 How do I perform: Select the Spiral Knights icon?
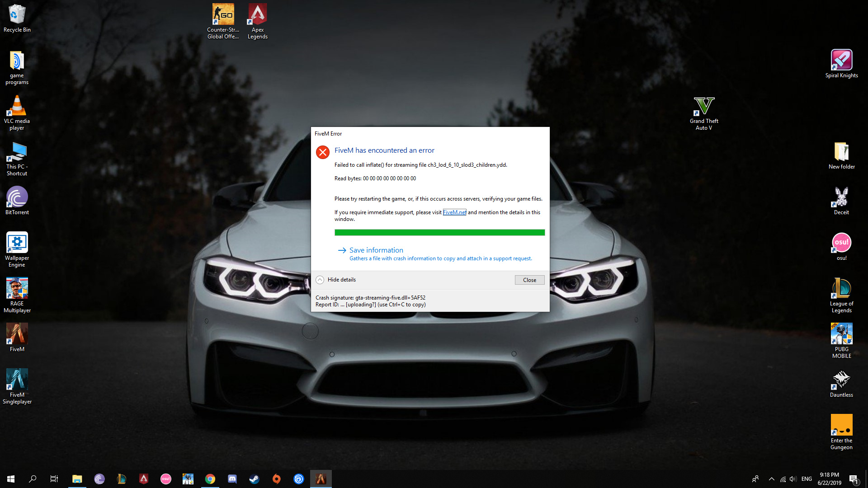click(x=841, y=64)
